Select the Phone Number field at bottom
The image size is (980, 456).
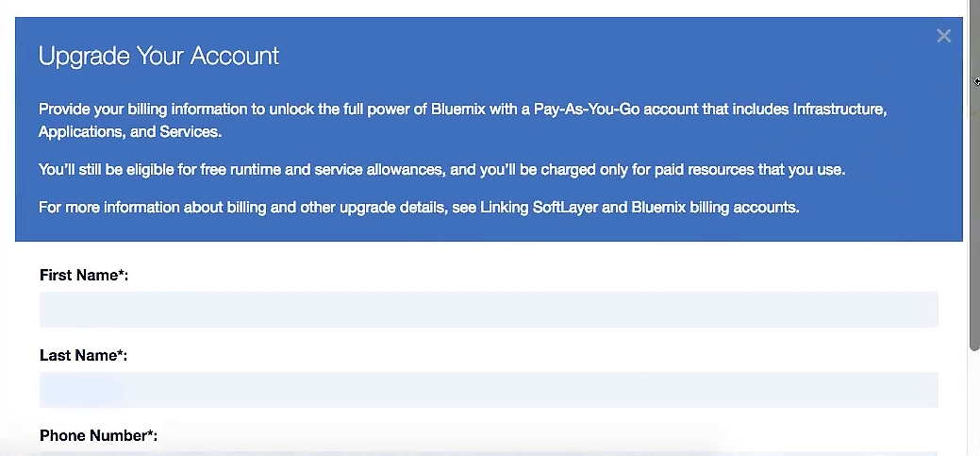pyautogui.click(x=489, y=452)
